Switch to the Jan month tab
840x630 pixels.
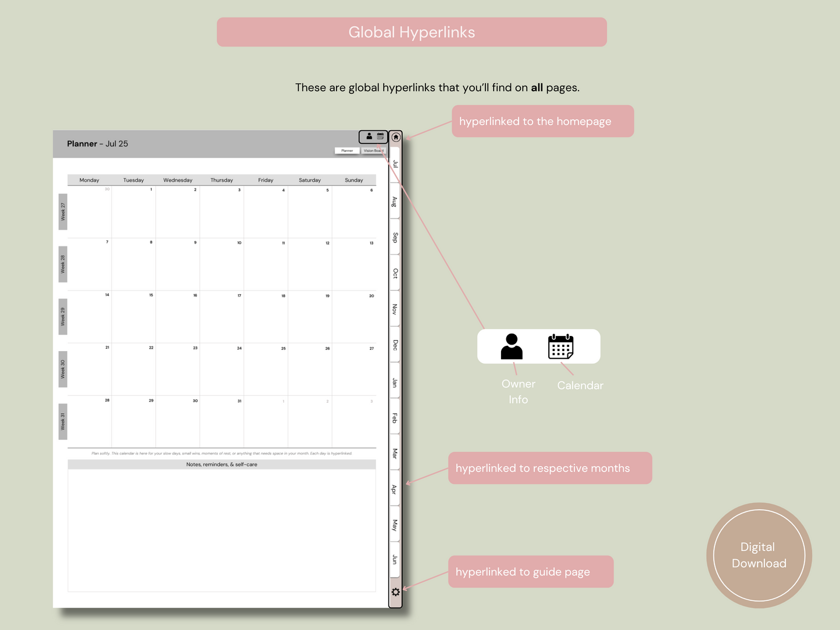[395, 382]
